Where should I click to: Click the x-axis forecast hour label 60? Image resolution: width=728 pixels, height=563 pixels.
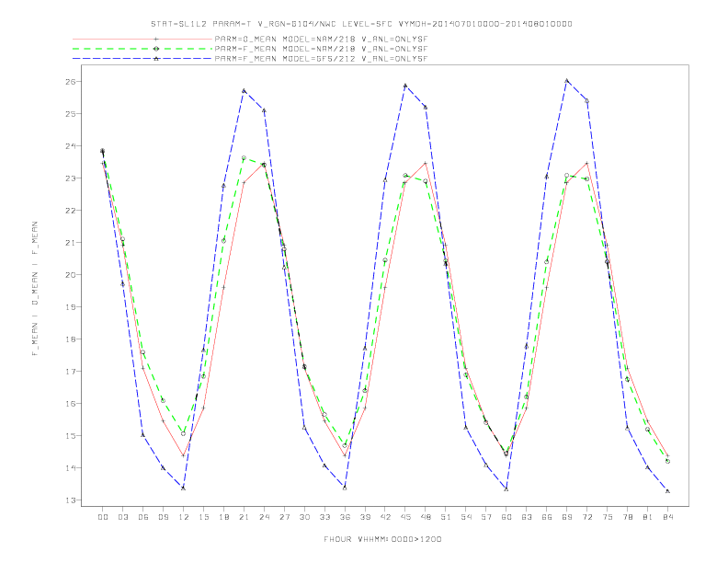506,517
